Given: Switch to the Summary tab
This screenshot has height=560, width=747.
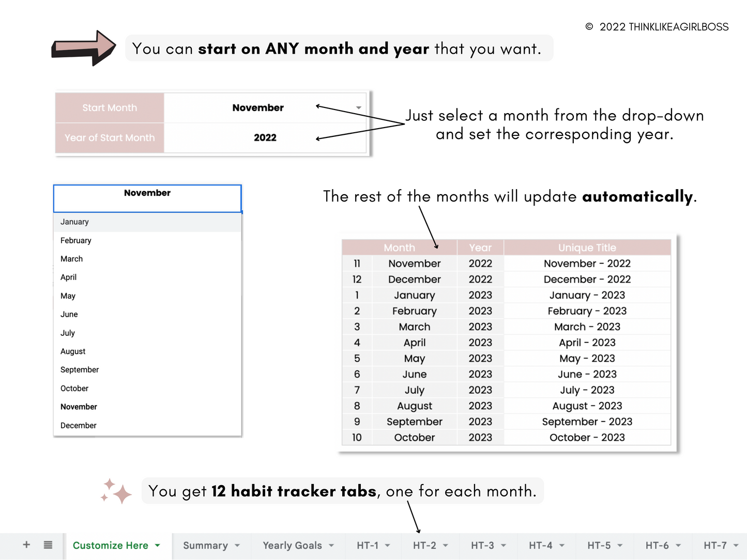Looking at the screenshot, I should tap(205, 546).
